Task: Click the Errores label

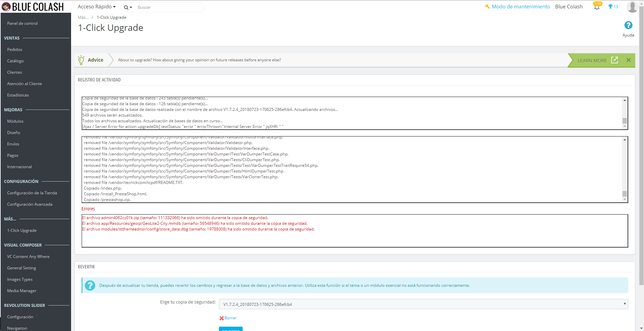Action: click(x=88, y=209)
